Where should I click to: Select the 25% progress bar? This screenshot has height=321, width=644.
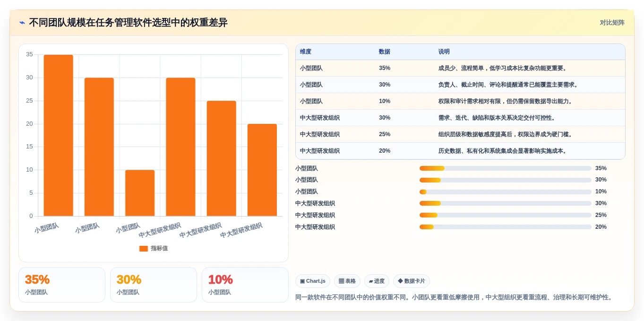506,215
